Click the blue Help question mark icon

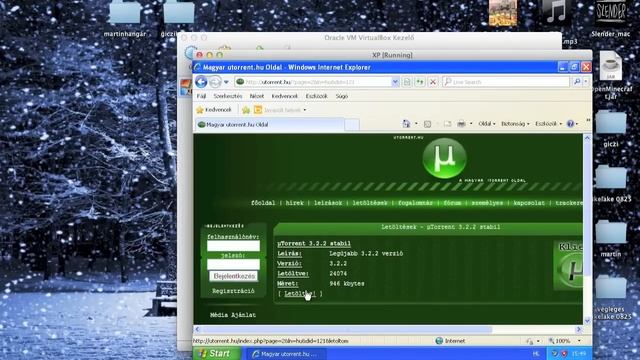[571, 124]
